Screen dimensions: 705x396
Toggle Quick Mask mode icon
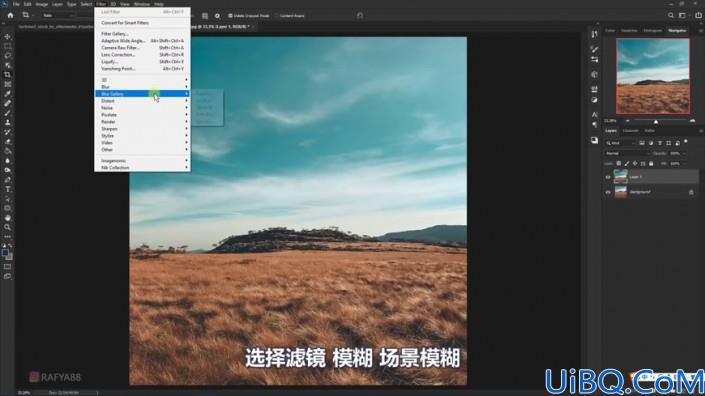[x=7, y=267]
